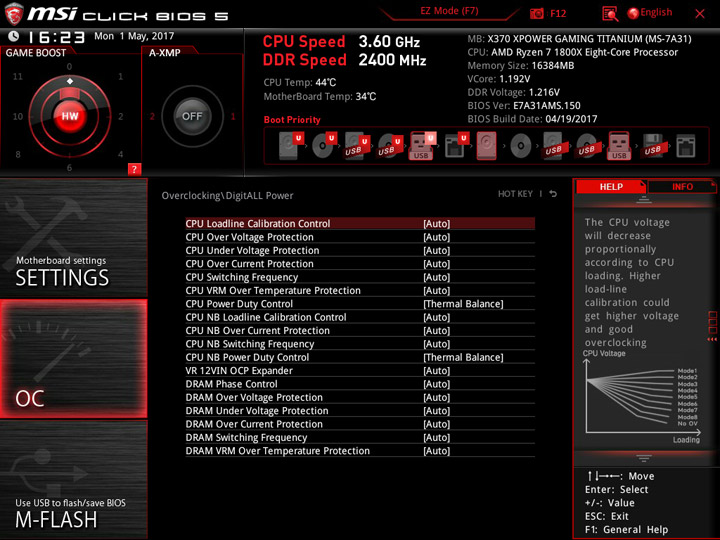Click the English language button
Screen dimensions: 720x540
656,12
